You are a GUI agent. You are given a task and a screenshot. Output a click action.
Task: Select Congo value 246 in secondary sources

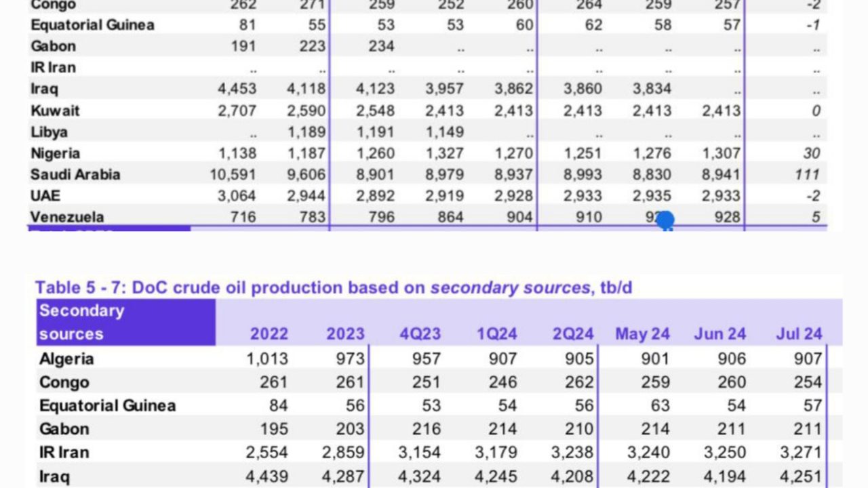coord(502,382)
